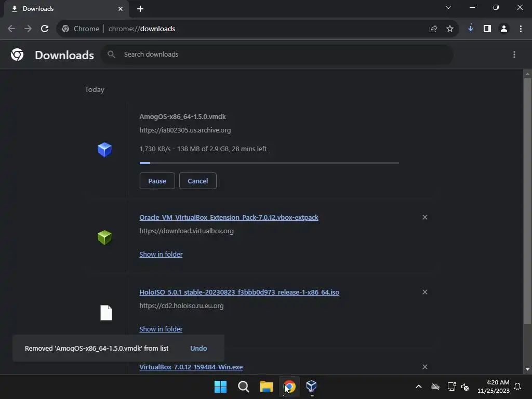Click the muted volume tray icon
The image size is (532, 399).
coord(465,387)
